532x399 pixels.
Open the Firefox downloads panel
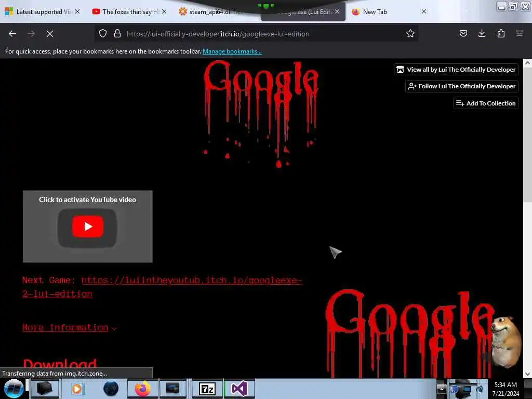[x=482, y=34]
